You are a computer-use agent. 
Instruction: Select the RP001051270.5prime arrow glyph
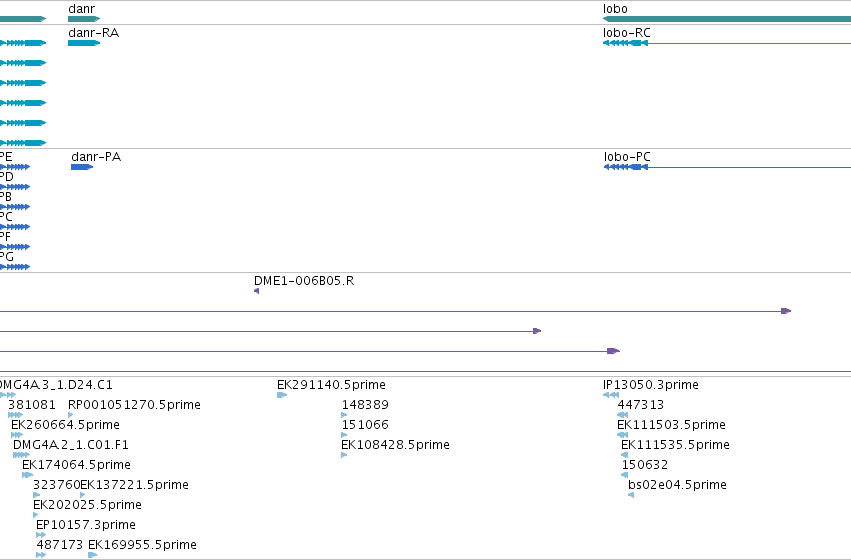(71, 415)
